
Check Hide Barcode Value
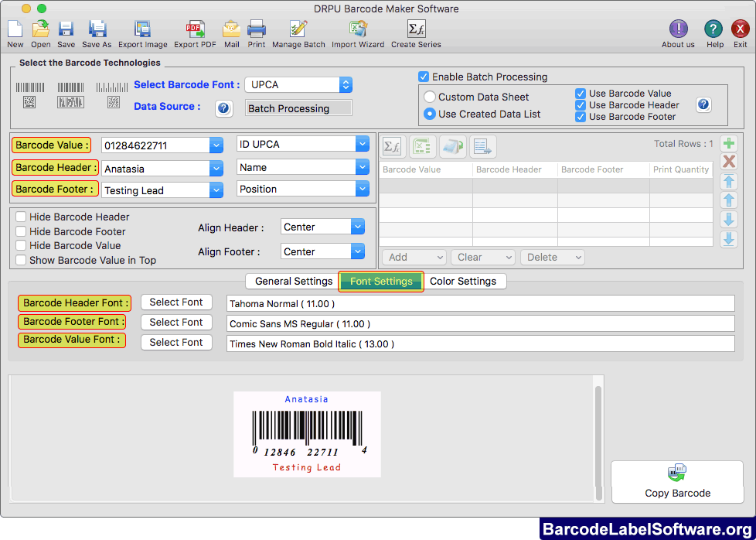(x=21, y=245)
